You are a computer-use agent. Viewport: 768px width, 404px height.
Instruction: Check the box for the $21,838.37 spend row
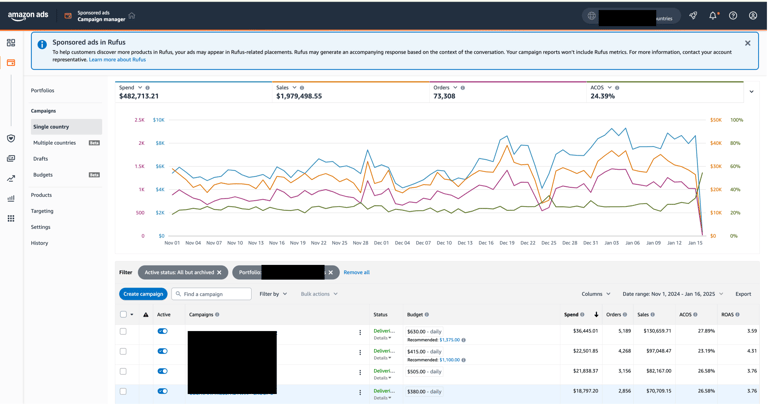click(123, 372)
